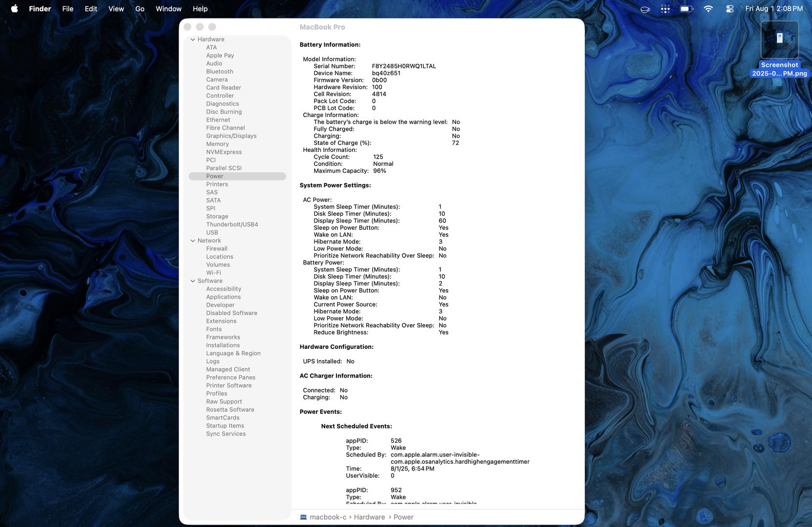Click the macbook-c laptop icon in path bar

click(303, 517)
